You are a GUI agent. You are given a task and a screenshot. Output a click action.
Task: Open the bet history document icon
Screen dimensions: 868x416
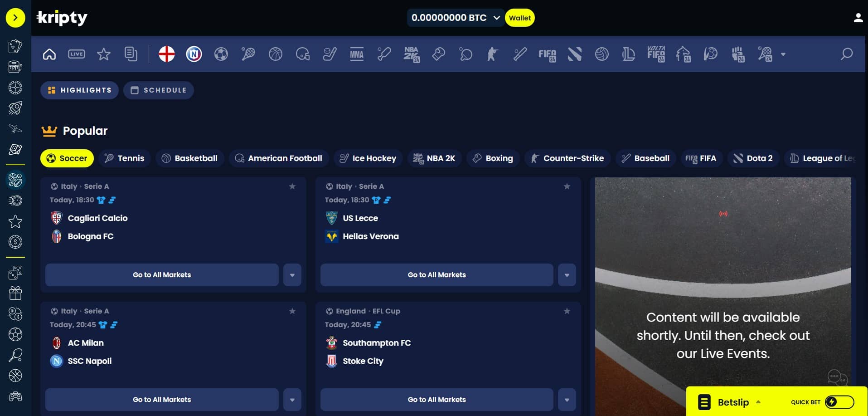[131, 54]
